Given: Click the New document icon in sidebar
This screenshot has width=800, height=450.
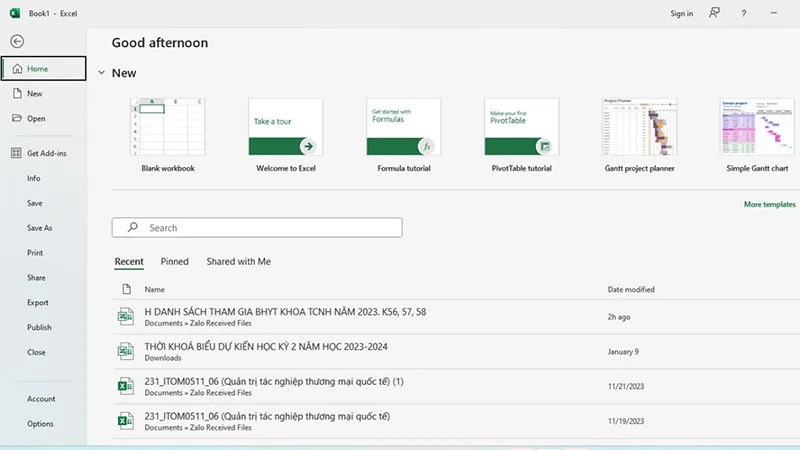Looking at the screenshot, I should (17, 93).
